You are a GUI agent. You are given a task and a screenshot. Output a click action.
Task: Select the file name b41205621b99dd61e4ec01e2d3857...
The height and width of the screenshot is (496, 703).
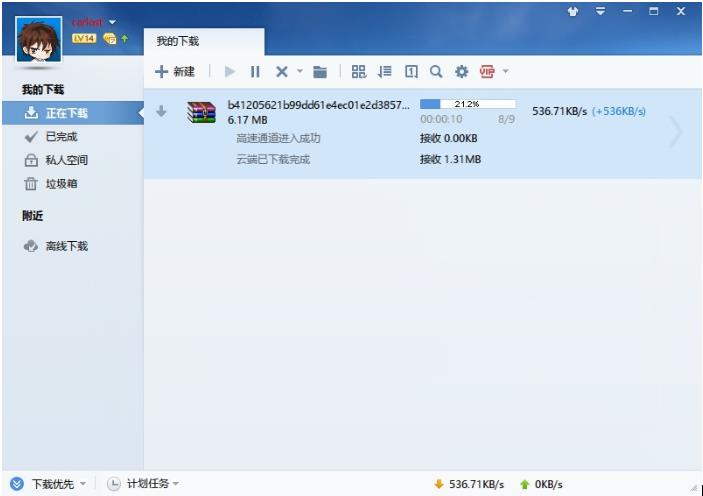click(318, 105)
